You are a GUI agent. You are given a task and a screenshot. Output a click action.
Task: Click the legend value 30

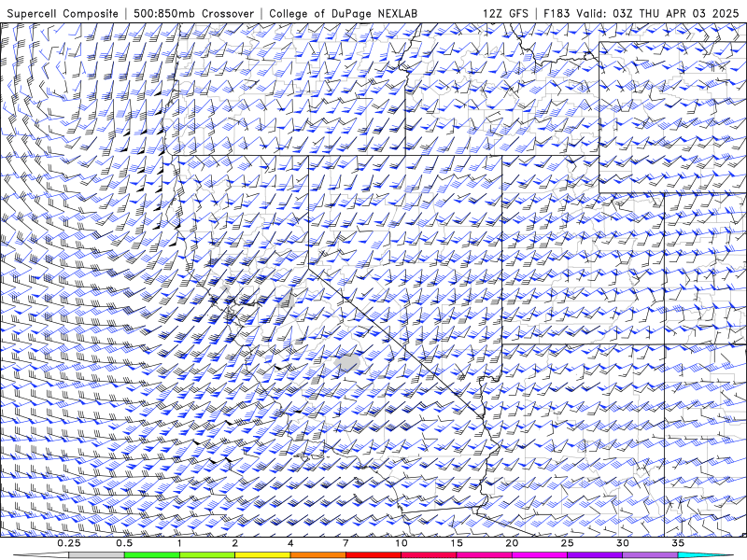click(622, 543)
